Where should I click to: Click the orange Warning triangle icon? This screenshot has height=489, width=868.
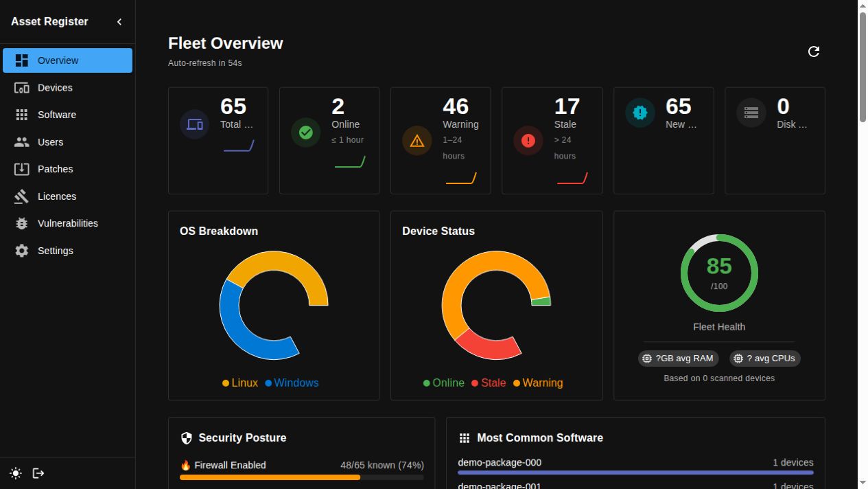click(x=417, y=141)
